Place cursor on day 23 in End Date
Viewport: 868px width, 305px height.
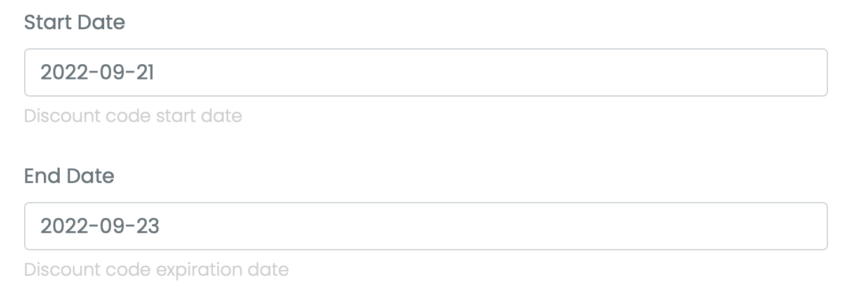(x=147, y=226)
